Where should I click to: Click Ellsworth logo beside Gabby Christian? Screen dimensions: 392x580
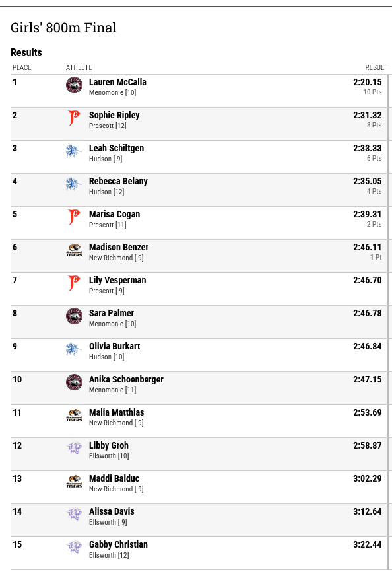[x=74, y=548]
